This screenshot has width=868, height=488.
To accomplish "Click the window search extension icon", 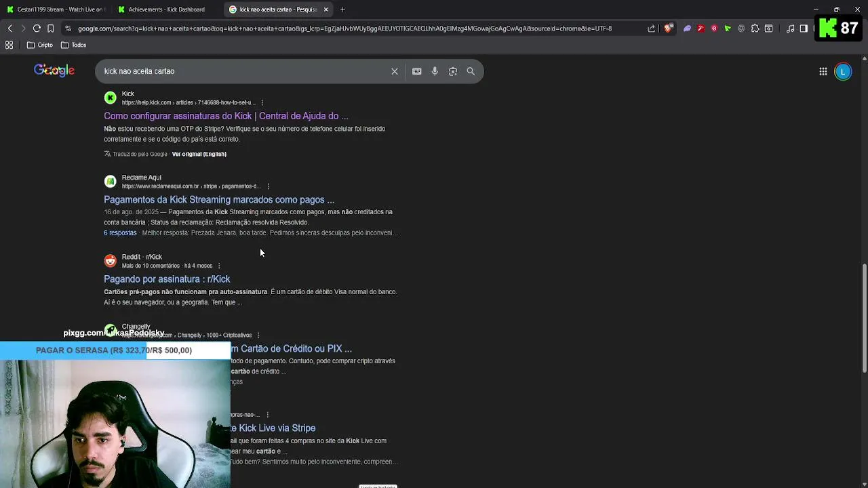I will click(768, 28).
